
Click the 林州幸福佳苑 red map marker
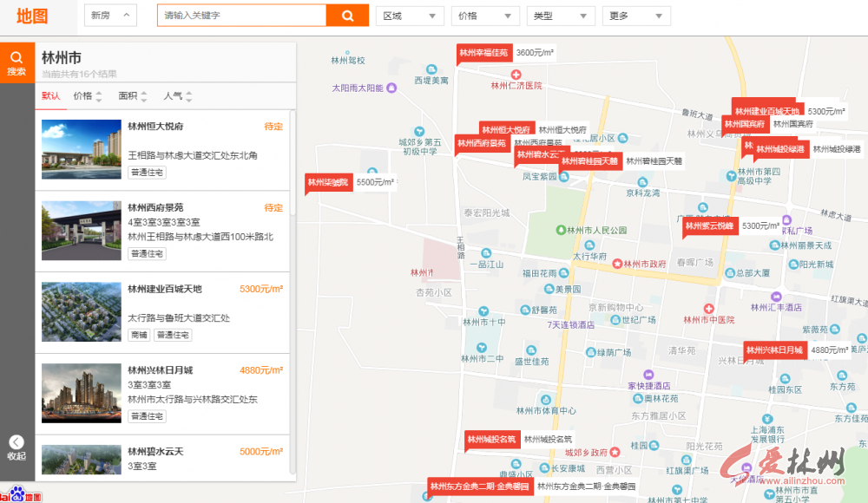tap(483, 53)
